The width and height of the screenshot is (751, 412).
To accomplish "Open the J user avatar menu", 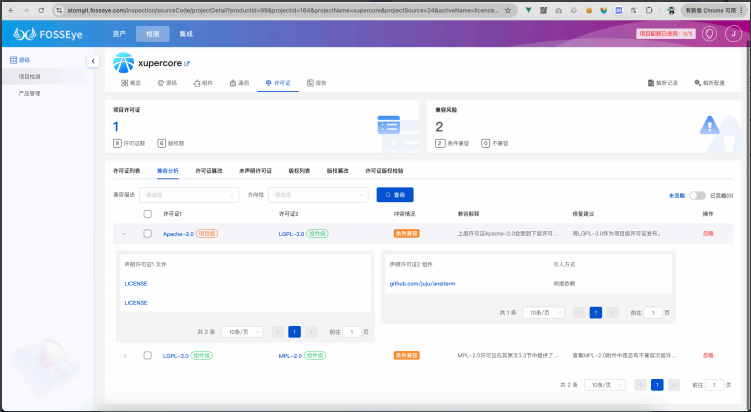I will 733,34.
